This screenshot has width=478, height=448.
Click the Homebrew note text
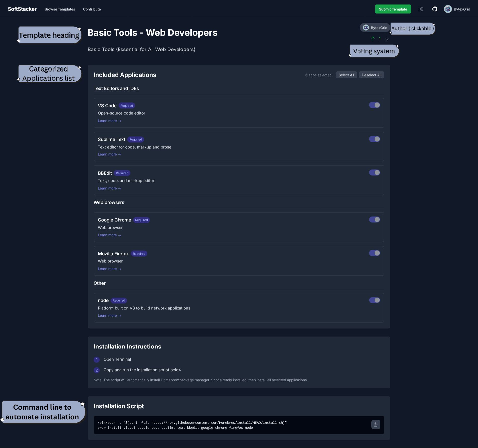pos(201,380)
